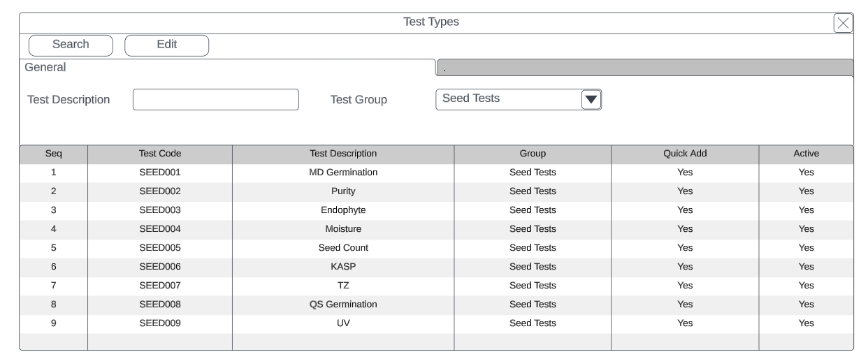Expand the Test Group dropdown arrow
Screen dimensions: 868x359
pyautogui.click(x=591, y=100)
